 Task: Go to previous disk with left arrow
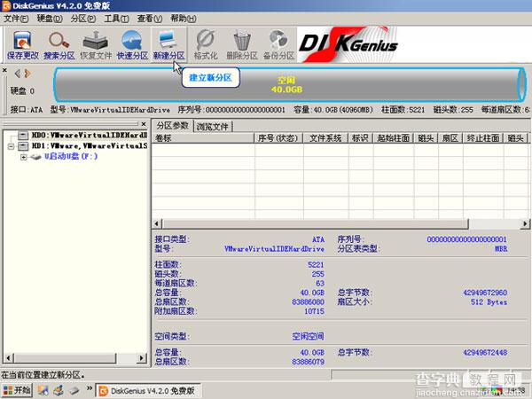18,73
